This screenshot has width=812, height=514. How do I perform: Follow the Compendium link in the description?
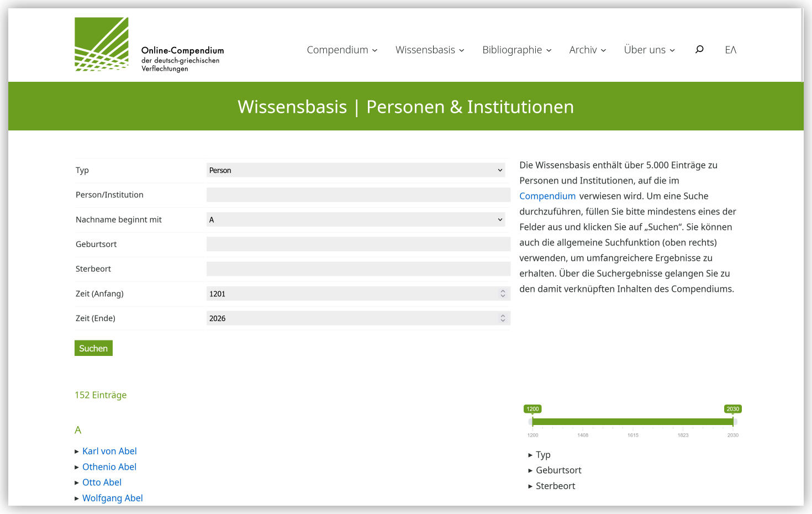[547, 196]
